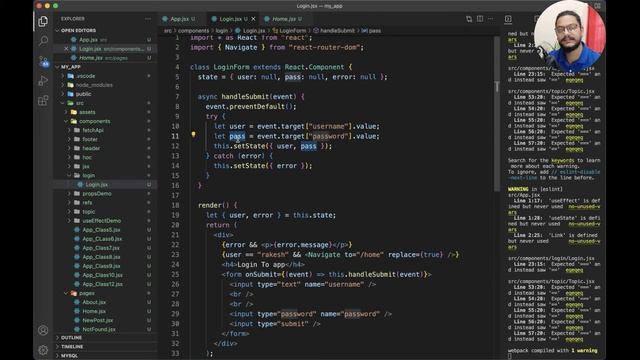The width and height of the screenshot is (640, 360).
Task: Click line number 18 in gutter
Action: click(x=175, y=205)
